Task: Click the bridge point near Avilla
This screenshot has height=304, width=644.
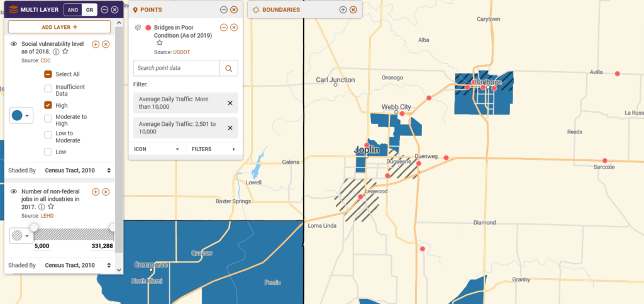Action: [x=618, y=74]
